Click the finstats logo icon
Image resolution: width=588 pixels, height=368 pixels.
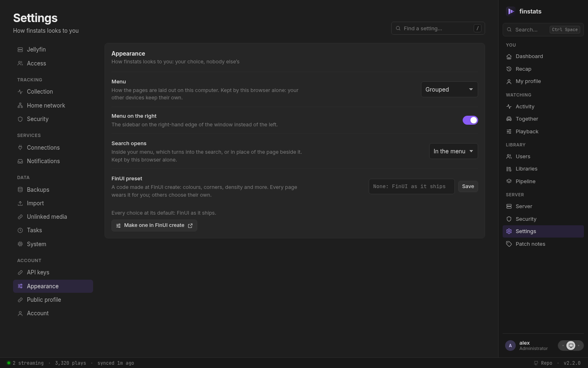pyautogui.click(x=510, y=11)
